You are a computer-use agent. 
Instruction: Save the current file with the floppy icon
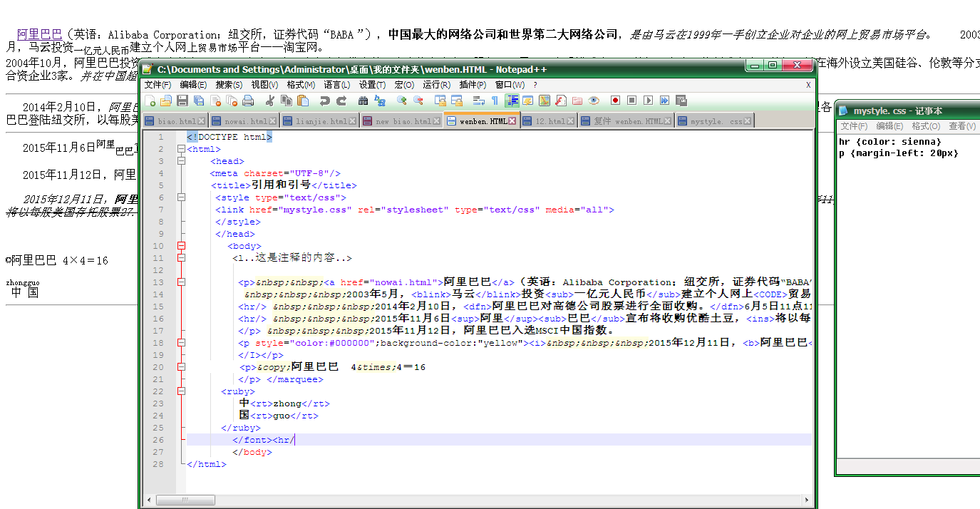coord(182,101)
